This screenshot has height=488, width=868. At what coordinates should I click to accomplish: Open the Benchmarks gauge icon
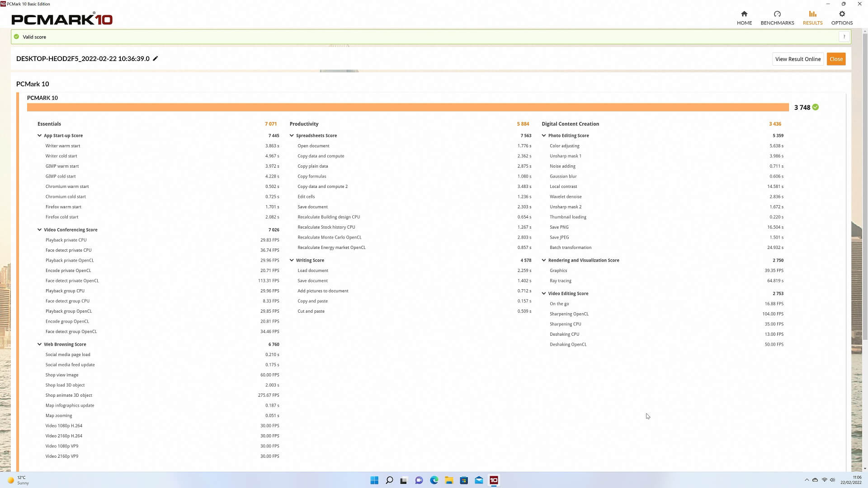[777, 14]
